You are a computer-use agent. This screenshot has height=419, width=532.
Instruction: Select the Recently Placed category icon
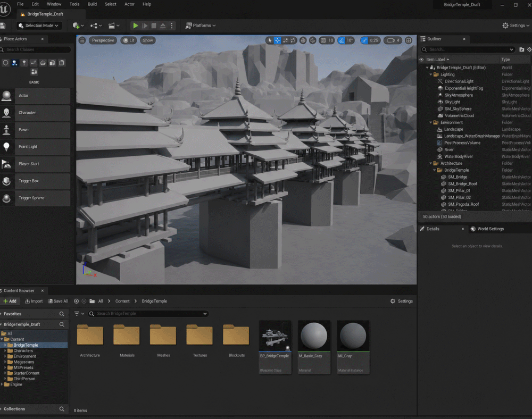(x=5, y=63)
